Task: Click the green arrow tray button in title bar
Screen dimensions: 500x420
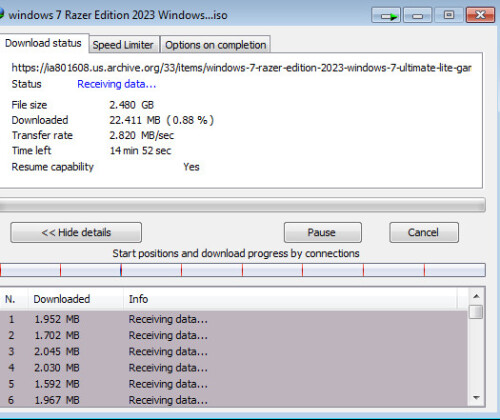Action: (x=387, y=15)
